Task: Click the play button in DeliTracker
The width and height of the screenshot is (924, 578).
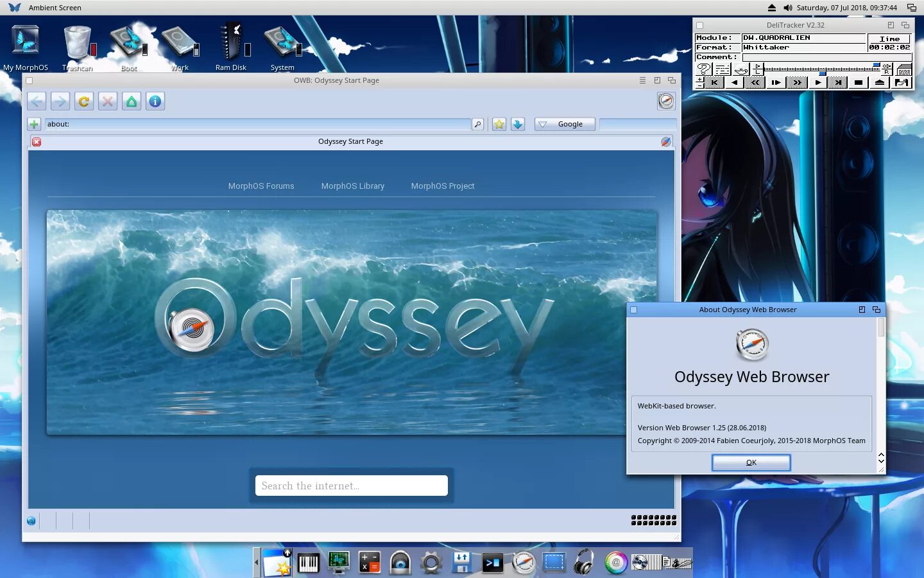Action: click(x=818, y=82)
